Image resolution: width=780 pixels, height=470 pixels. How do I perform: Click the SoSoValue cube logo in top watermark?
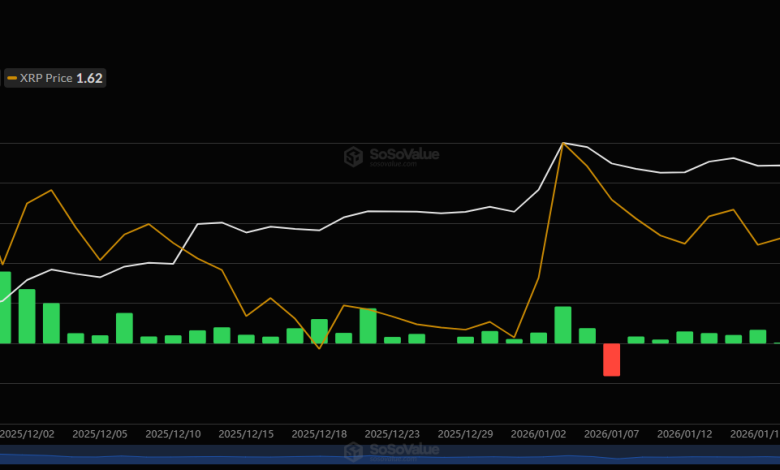353,156
